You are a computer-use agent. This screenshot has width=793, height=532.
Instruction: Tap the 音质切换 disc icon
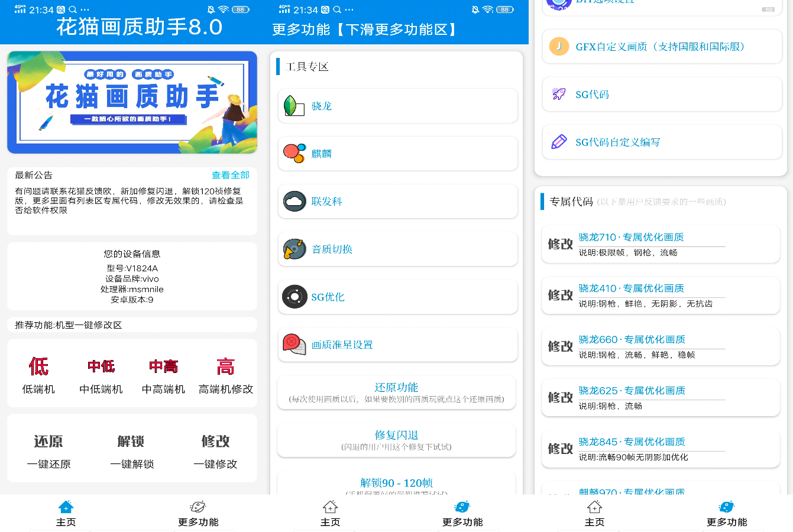tap(294, 249)
